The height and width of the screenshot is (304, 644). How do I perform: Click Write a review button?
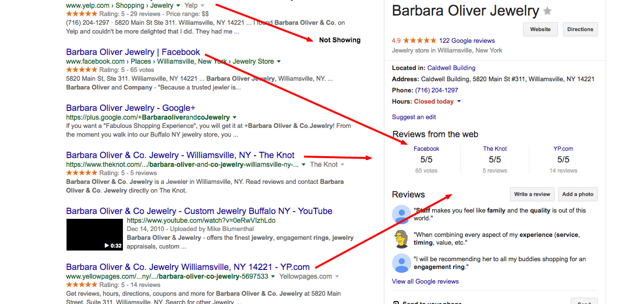pyautogui.click(x=532, y=194)
